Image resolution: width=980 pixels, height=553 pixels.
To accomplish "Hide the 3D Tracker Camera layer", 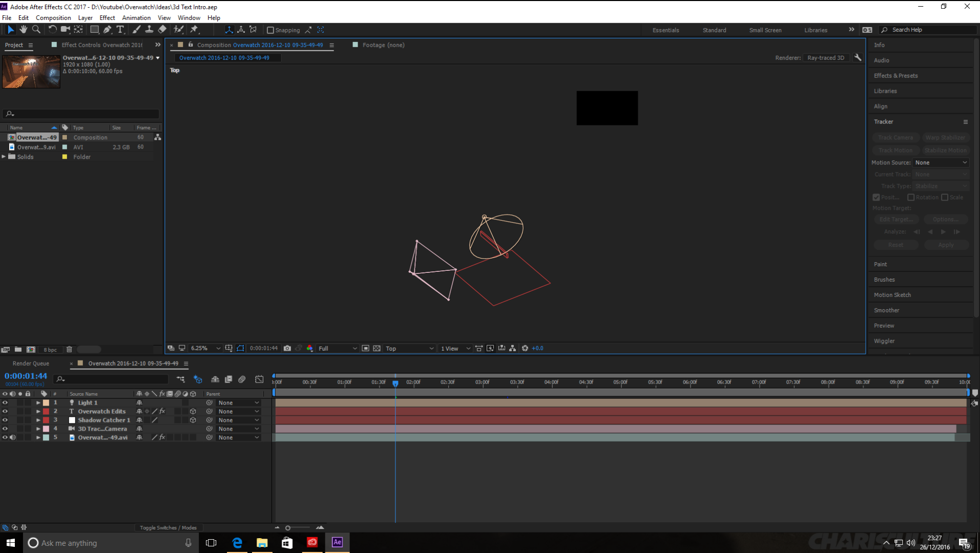I will 5,429.
